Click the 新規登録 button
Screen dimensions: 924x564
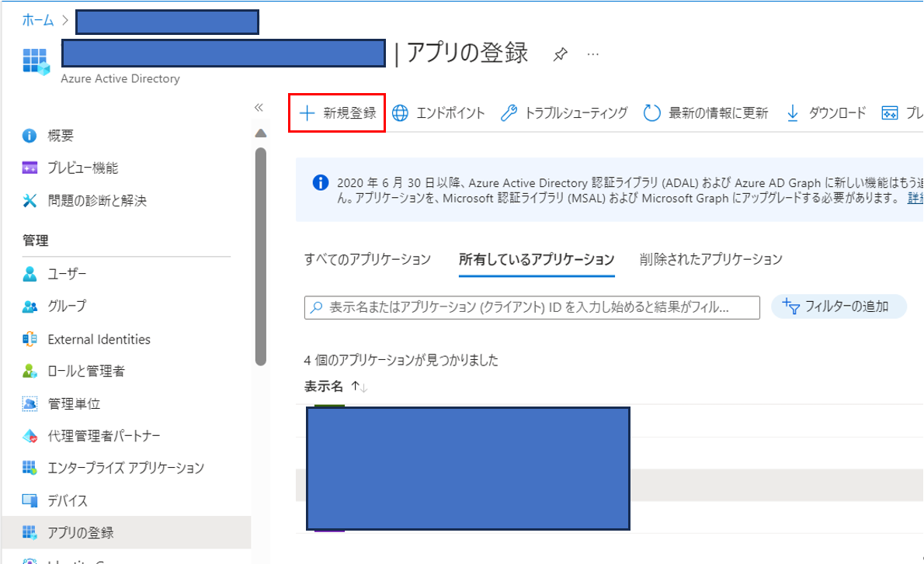[x=338, y=113]
